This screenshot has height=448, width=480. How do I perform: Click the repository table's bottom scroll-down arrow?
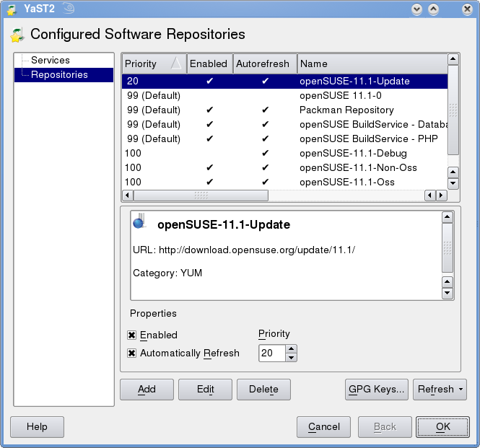point(453,184)
